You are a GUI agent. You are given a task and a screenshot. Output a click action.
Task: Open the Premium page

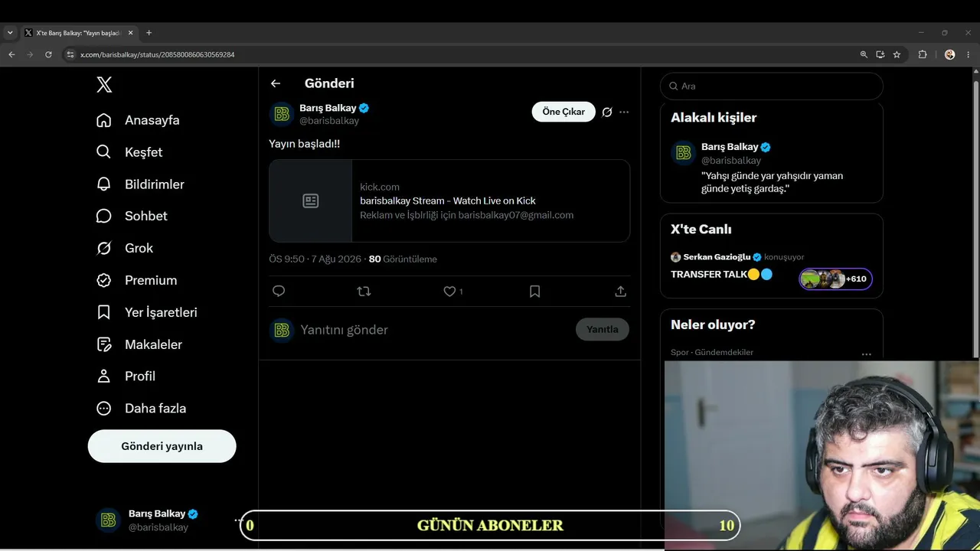(x=136, y=280)
